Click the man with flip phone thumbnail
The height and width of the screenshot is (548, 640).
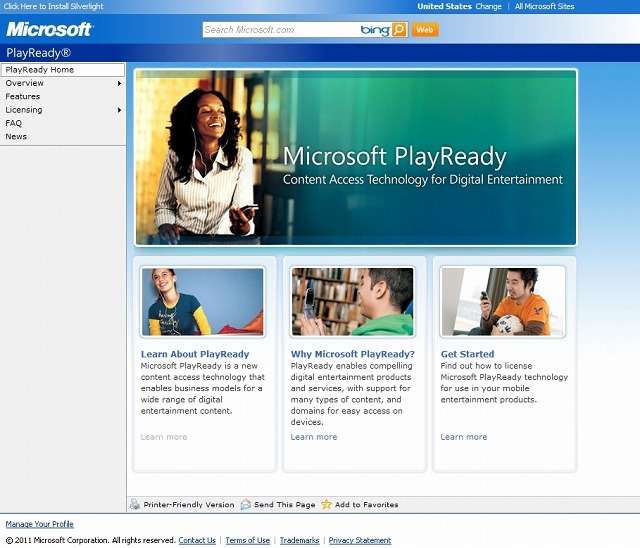click(x=353, y=302)
